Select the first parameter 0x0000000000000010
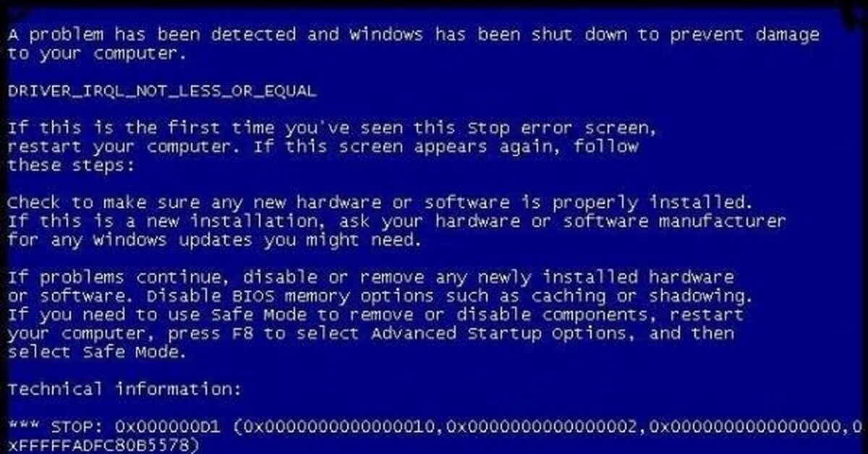This screenshot has height=454, width=868. coord(340,427)
